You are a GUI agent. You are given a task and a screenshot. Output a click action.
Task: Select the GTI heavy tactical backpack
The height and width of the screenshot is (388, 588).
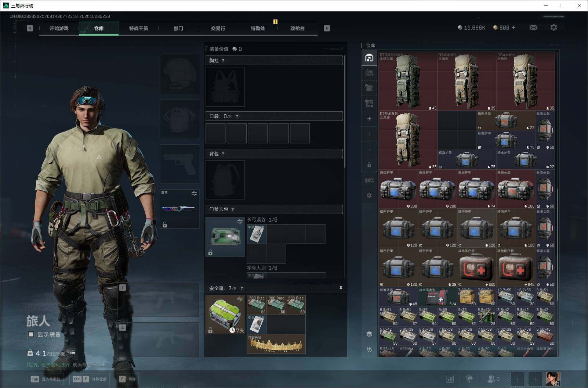(x=408, y=81)
